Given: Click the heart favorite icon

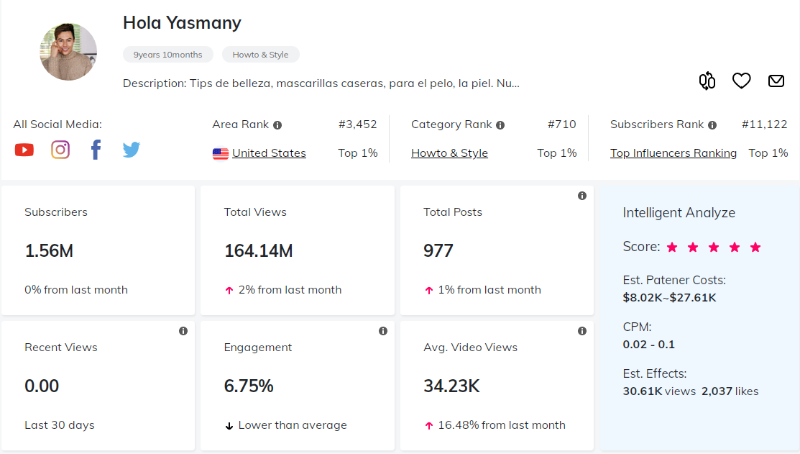Looking at the screenshot, I should click(741, 81).
